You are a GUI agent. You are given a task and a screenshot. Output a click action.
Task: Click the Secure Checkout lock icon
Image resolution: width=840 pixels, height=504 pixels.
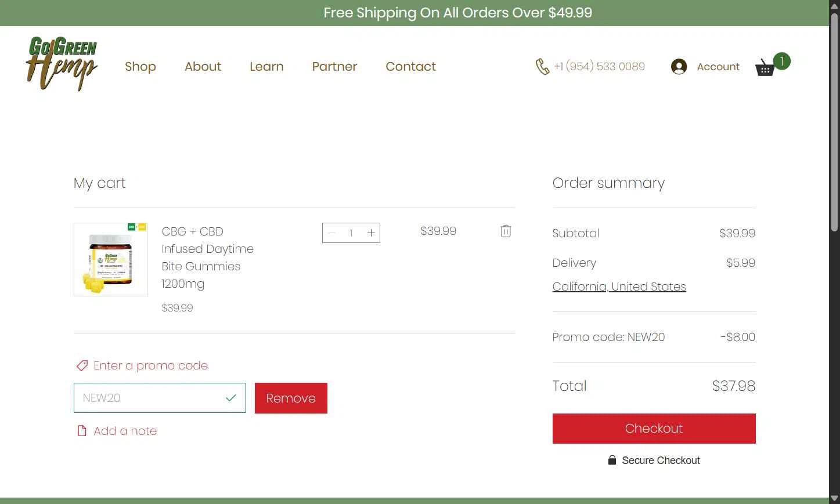612,460
